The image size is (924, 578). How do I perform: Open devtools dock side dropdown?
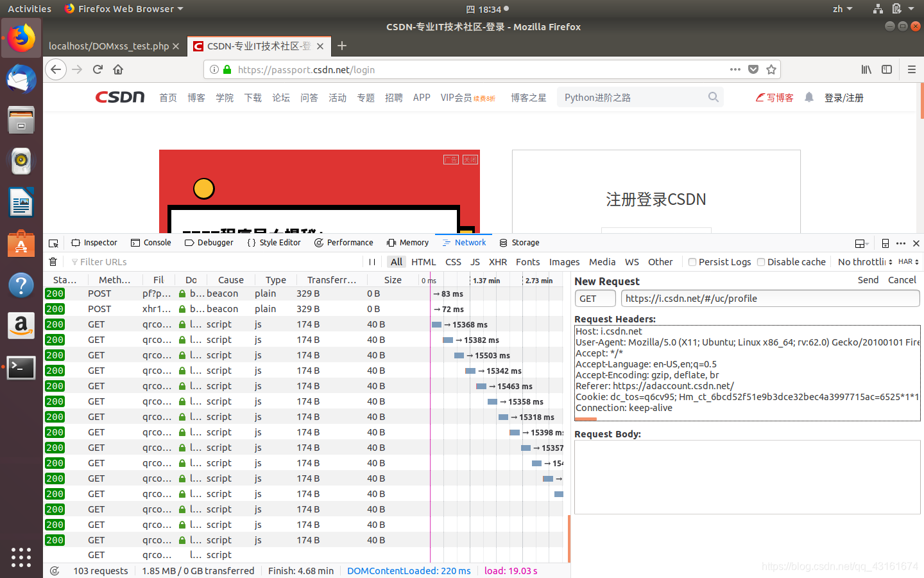pyautogui.click(x=862, y=243)
